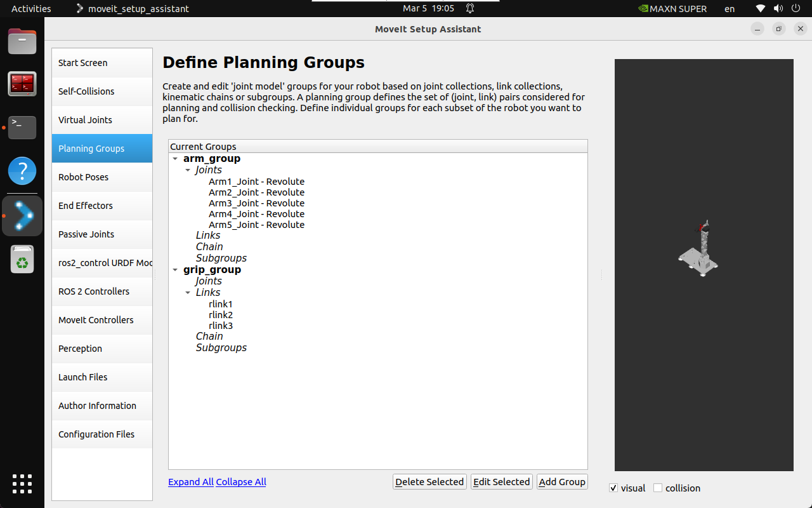Enable the collision checkbox
The height and width of the screenshot is (508, 812).
[x=658, y=488]
